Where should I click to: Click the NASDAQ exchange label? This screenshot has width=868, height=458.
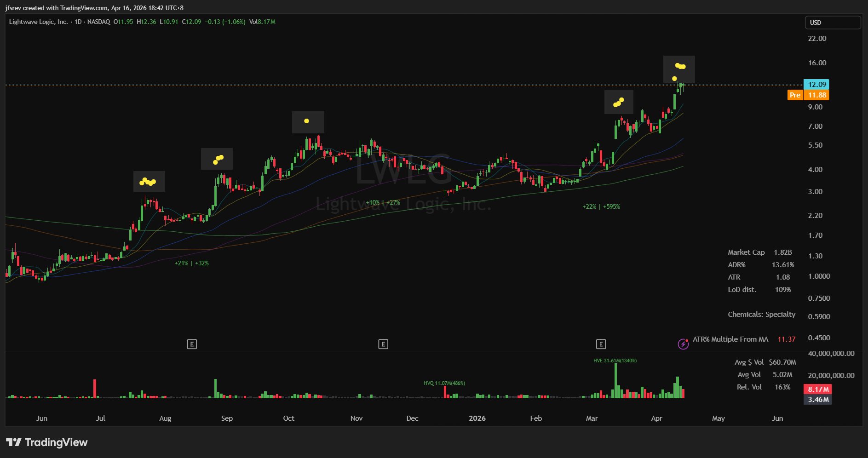pos(98,22)
